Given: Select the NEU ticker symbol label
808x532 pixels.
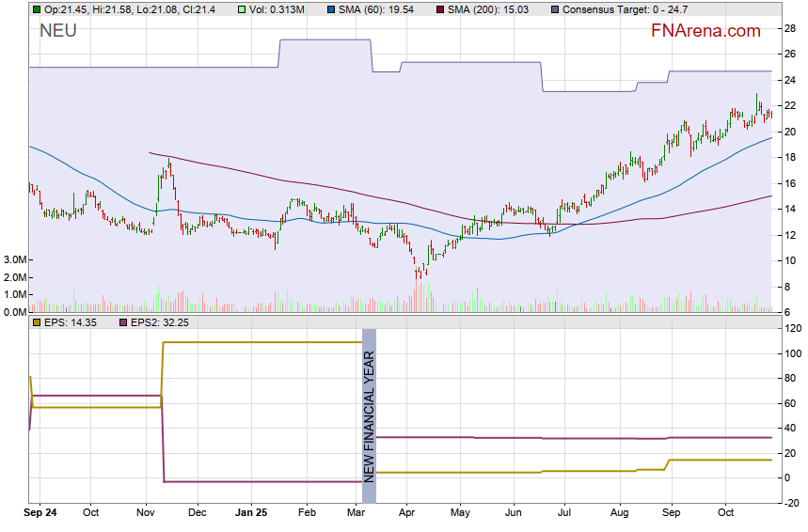Looking at the screenshot, I should [x=58, y=31].
